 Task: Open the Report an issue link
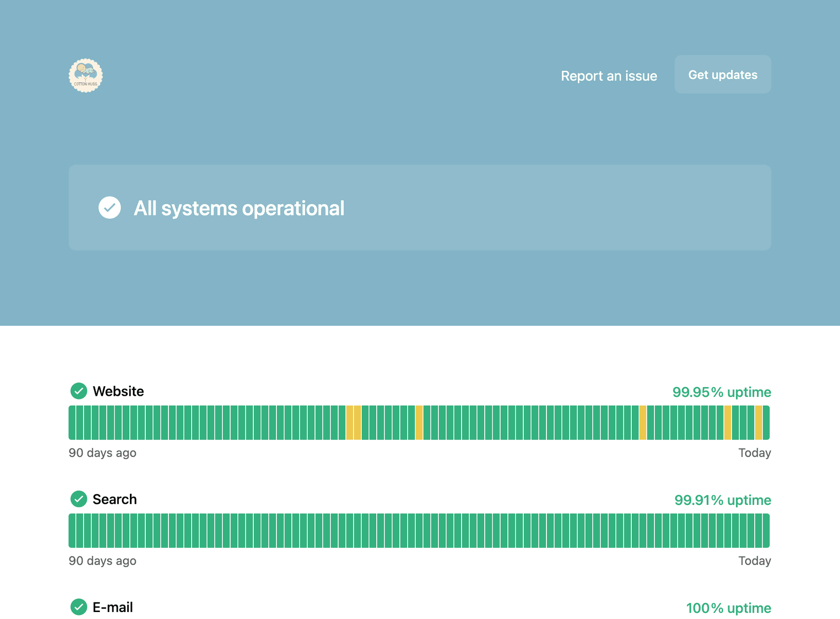pos(609,76)
